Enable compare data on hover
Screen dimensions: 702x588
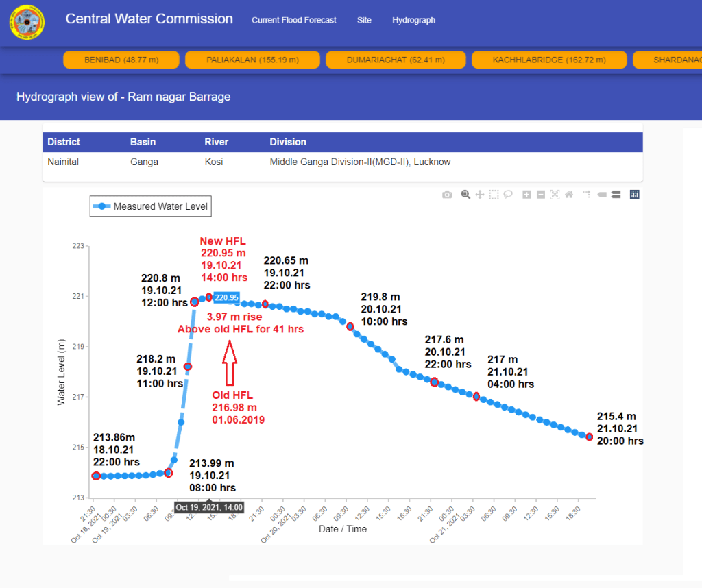coord(616,195)
